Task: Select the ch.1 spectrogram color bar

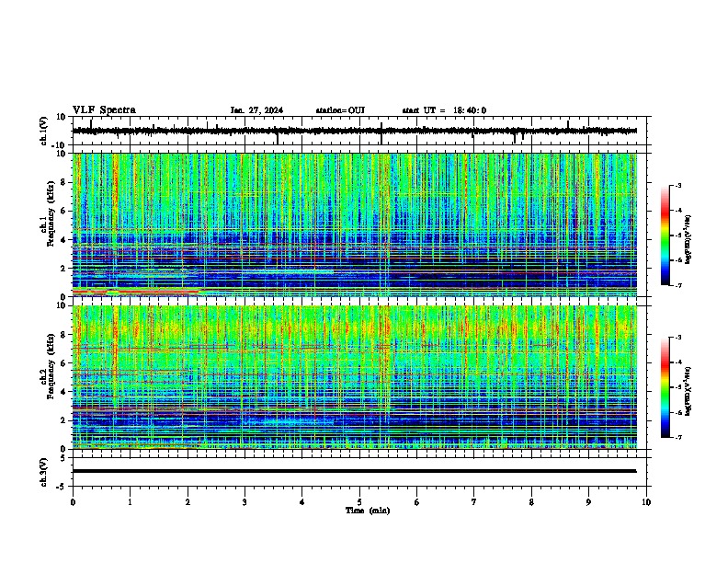Action: click(x=665, y=236)
